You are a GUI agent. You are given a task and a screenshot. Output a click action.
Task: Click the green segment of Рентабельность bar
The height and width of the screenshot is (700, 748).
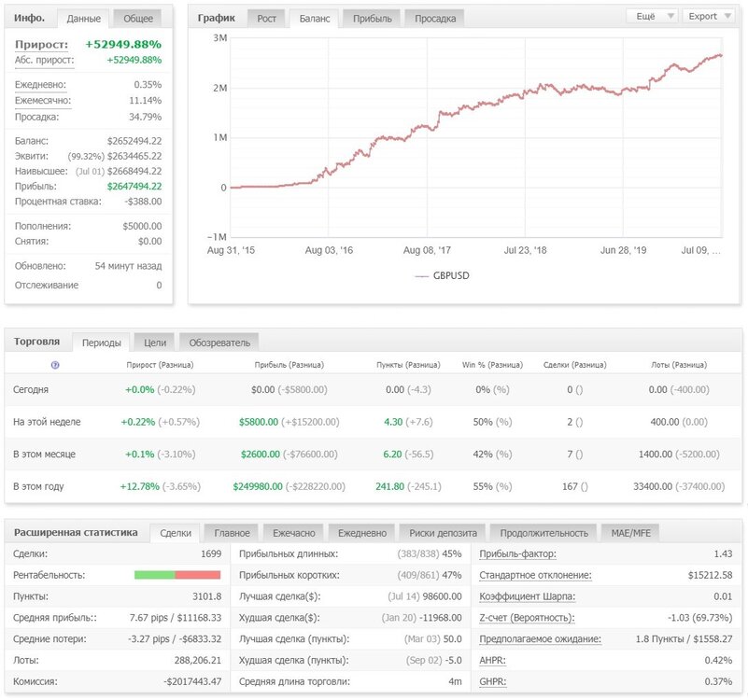(x=155, y=575)
